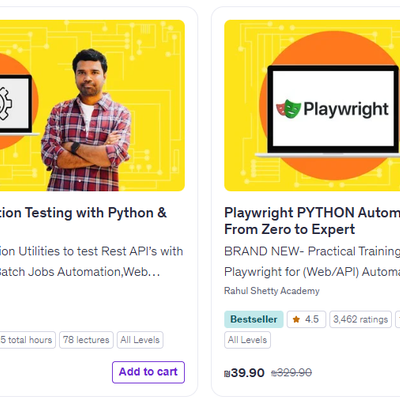Click All Levels tag under Bestseller badge
The height and width of the screenshot is (400, 400).
247,340
